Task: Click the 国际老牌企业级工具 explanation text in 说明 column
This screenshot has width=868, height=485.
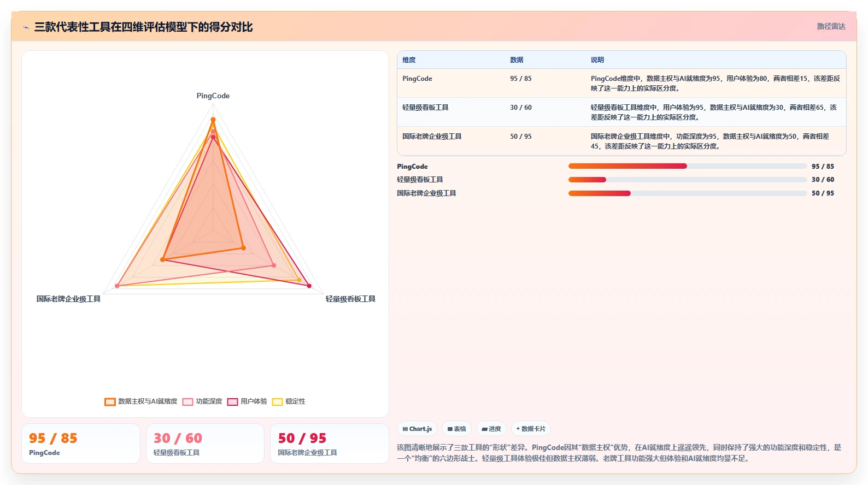Action: click(x=710, y=141)
